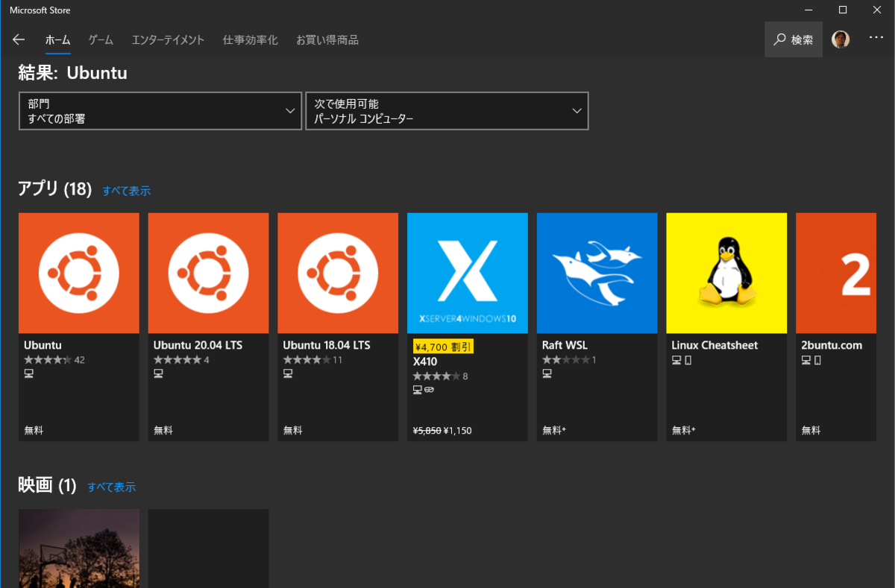Click the アプリ (18) section heading
Viewport: 895px width, 588px height.
[x=54, y=189]
